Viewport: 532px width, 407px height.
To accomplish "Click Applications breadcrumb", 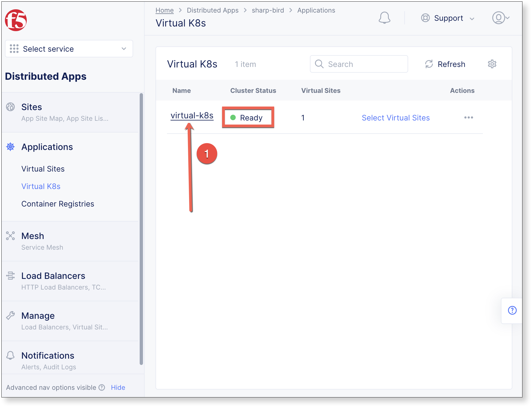I will click(316, 10).
